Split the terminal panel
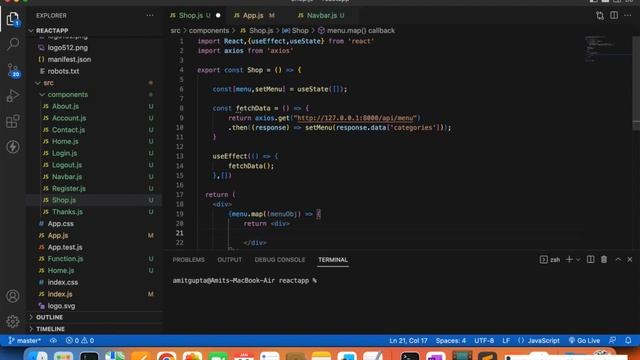 click(591, 260)
